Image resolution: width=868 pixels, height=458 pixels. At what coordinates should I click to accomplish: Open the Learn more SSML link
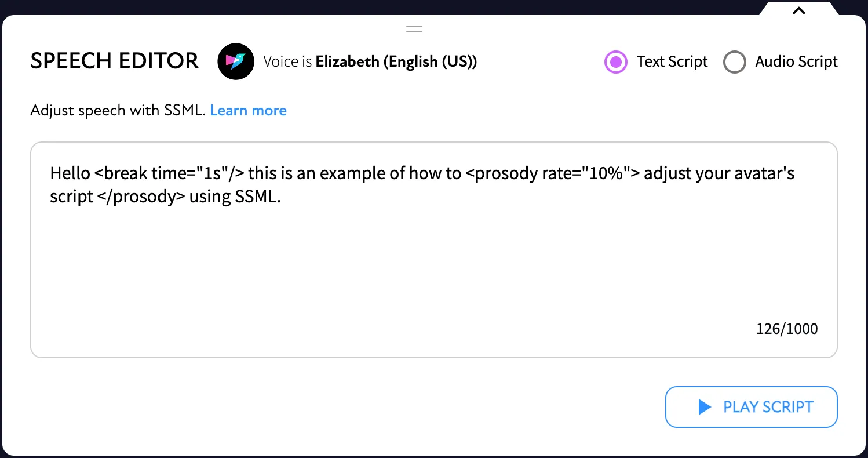pyautogui.click(x=248, y=110)
